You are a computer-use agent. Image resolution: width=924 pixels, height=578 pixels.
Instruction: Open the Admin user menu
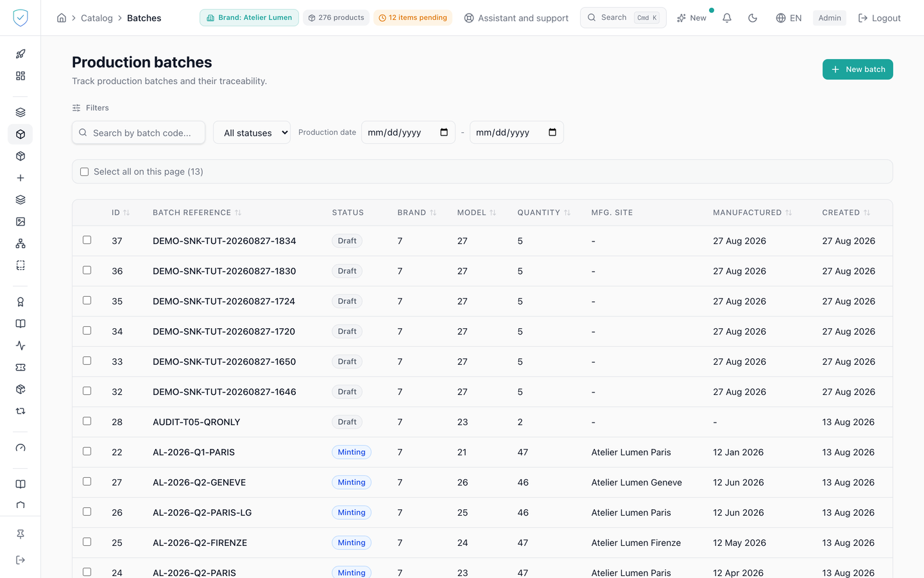click(x=830, y=18)
